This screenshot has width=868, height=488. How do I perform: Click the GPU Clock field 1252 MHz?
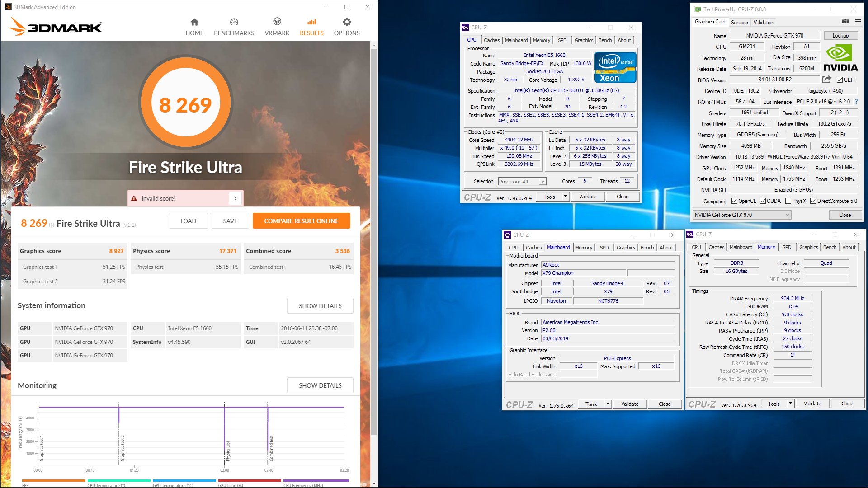click(743, 168)
